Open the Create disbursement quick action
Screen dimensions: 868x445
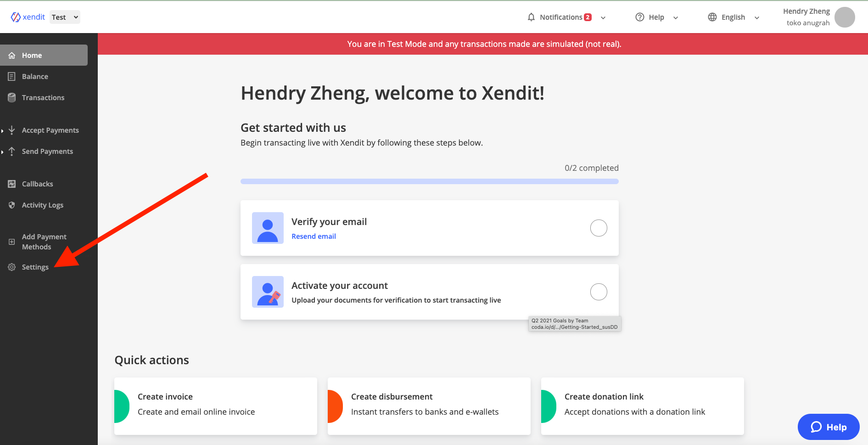(x=429, y=406)
